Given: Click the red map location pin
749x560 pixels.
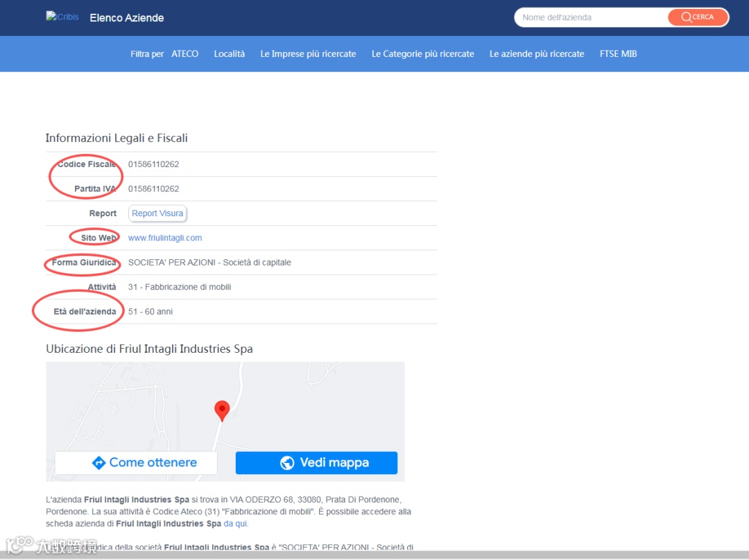Looking at the screenshot, I should click(x=222, y=410).
